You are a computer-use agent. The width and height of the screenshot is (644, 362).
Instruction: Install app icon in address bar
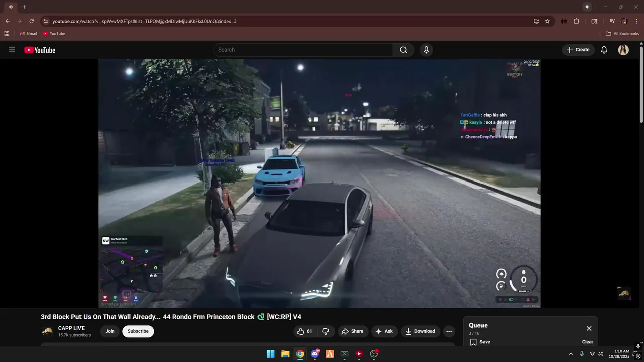pyautogui.click(x=536, y=21)
